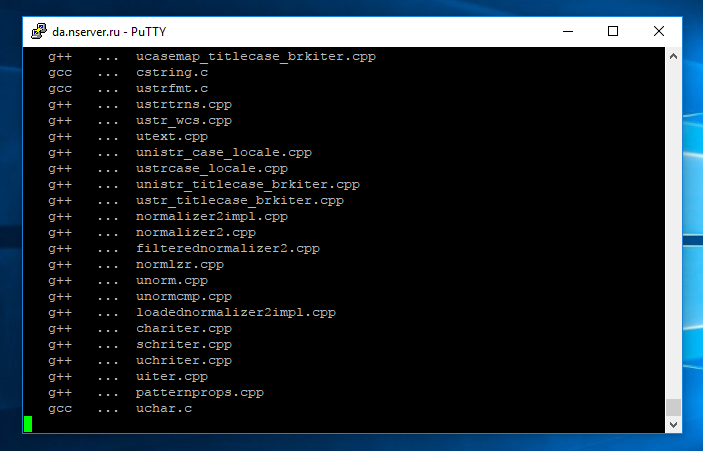Click ustrcase_locale.cpp text

tap(212, 169)
